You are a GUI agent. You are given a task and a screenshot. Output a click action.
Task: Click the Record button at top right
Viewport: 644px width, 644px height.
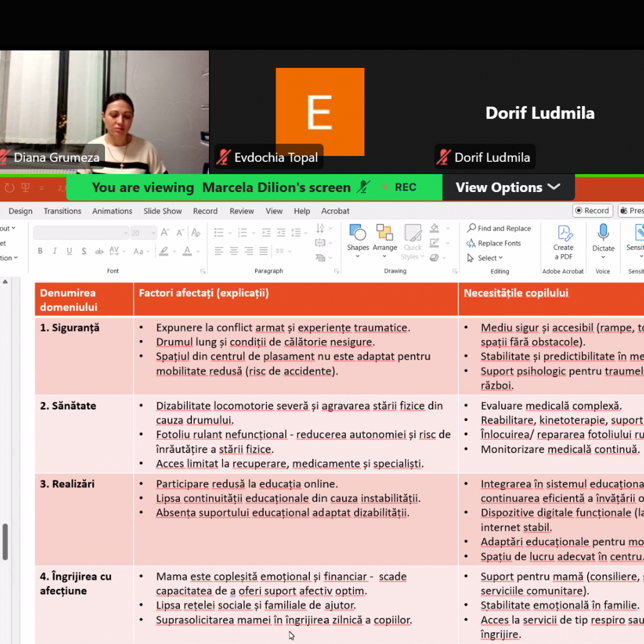592,211
